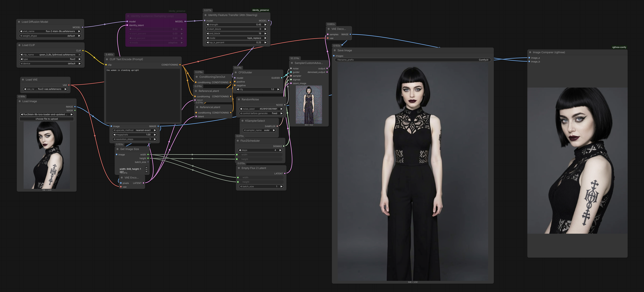
Task: Decrease noise_seed with the left arrow
Action: (241, 109)
